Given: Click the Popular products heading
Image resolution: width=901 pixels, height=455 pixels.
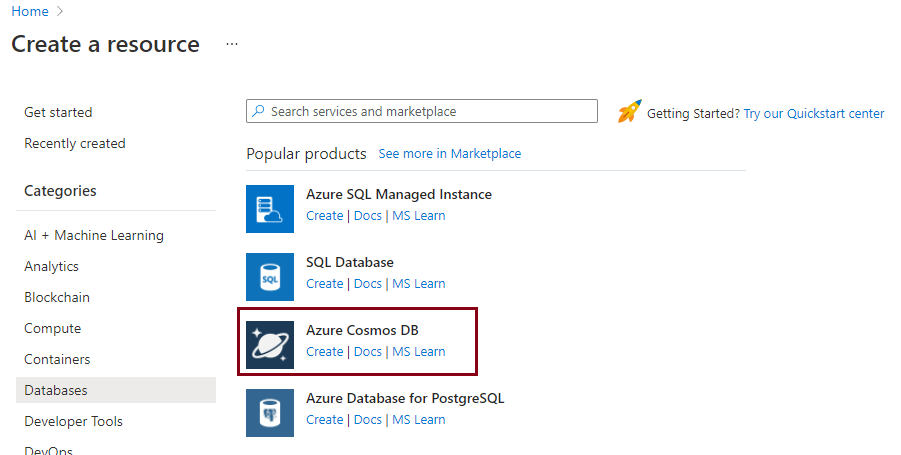Looking at the screenshot, I should click(x=306, y=154).
